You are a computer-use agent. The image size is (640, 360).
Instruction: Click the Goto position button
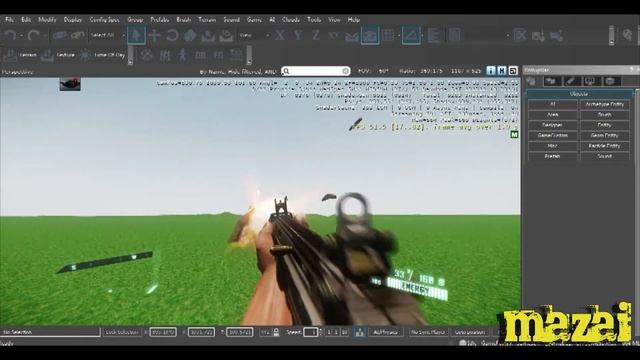[470, 332]
